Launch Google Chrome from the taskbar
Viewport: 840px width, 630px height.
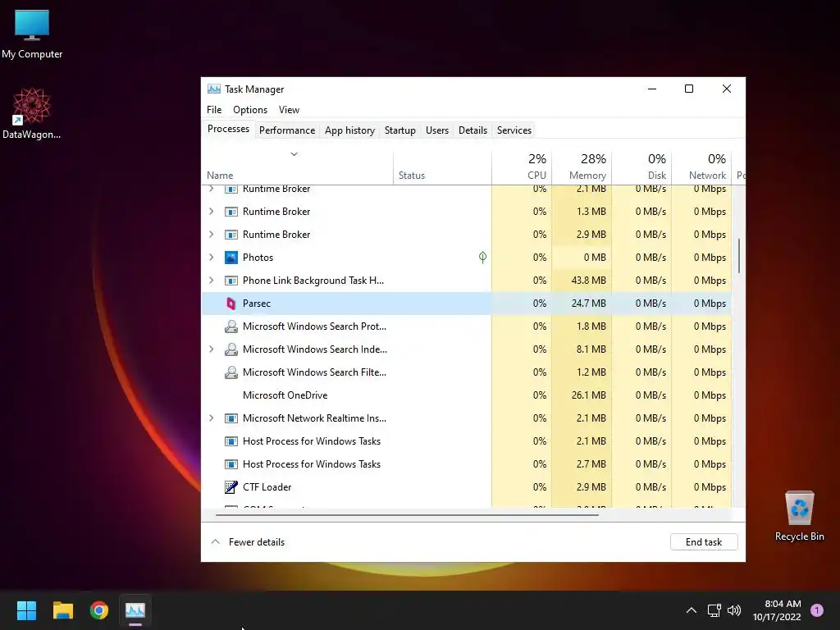pos(99,610)
